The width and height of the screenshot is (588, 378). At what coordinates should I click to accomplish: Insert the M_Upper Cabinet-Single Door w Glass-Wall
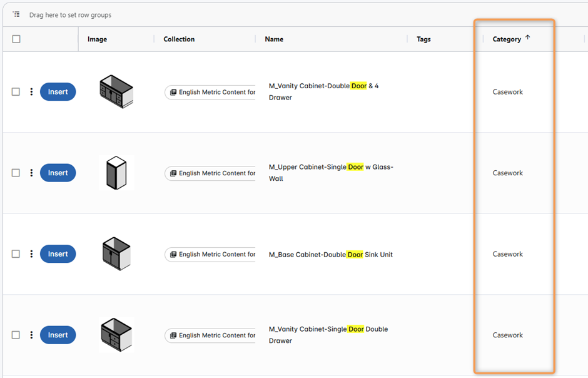click(58, 173)
